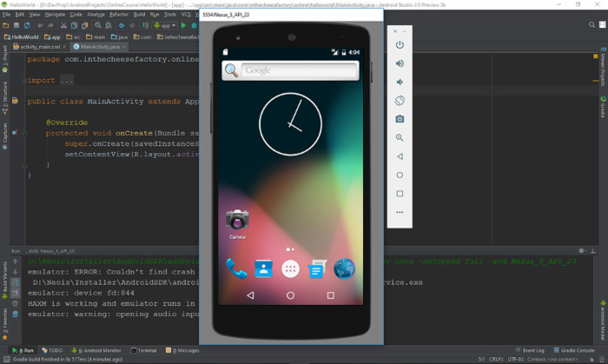Open the app run configuration dropdown

(x=163, y=26)
